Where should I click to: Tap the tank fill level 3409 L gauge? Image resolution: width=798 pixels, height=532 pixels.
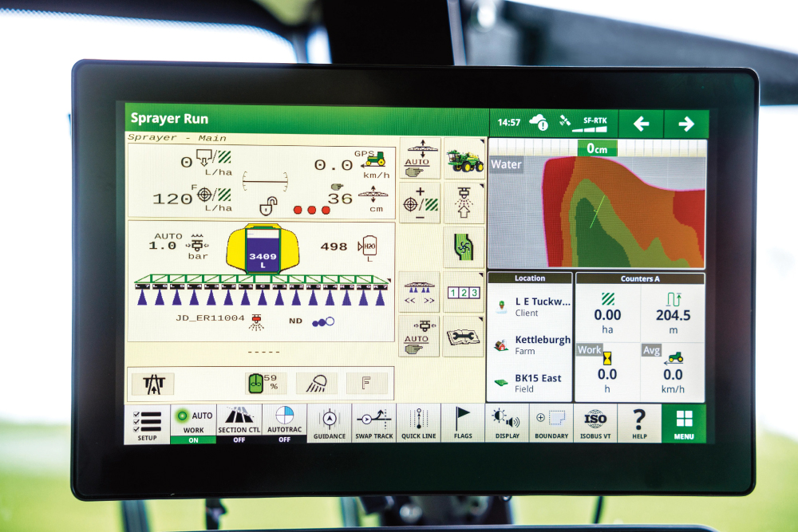point(262,250)
